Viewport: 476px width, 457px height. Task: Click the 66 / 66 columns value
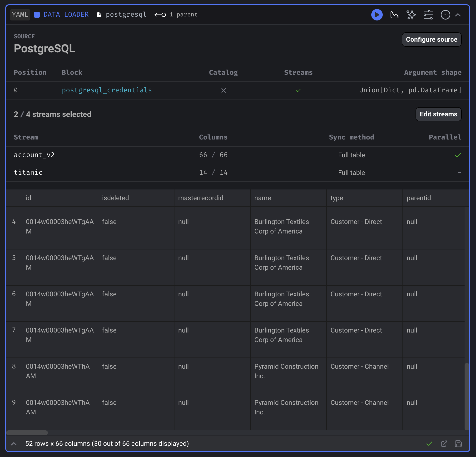(213, 155)
